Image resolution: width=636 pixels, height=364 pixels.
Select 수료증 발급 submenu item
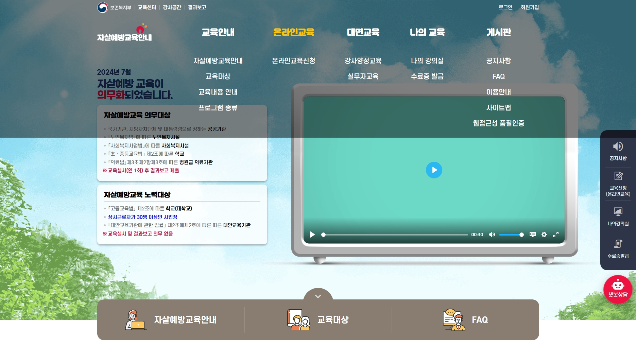[x=427, y=76]
